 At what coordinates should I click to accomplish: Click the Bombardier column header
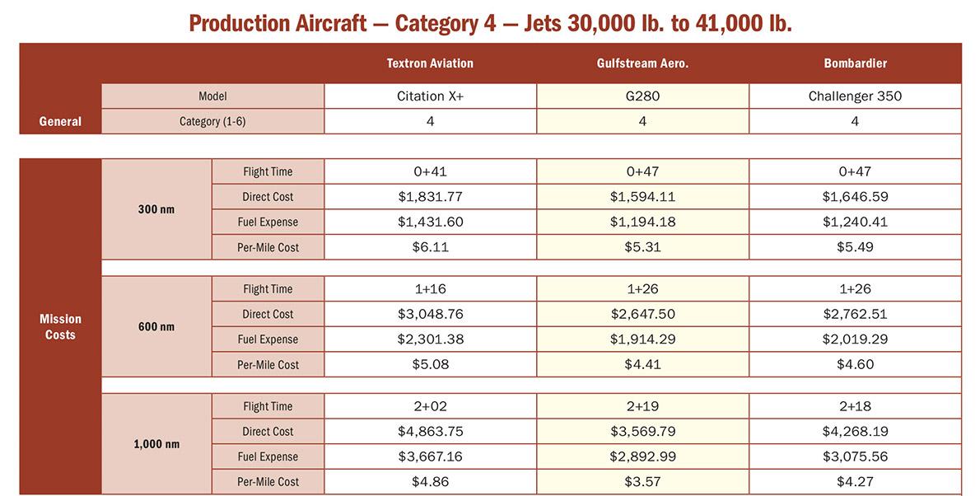[x=855, y=63]
